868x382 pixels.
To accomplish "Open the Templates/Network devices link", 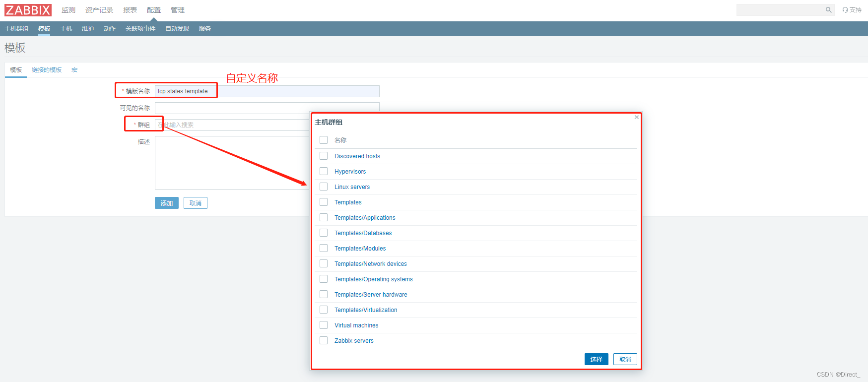I will [x=371, y=264].
